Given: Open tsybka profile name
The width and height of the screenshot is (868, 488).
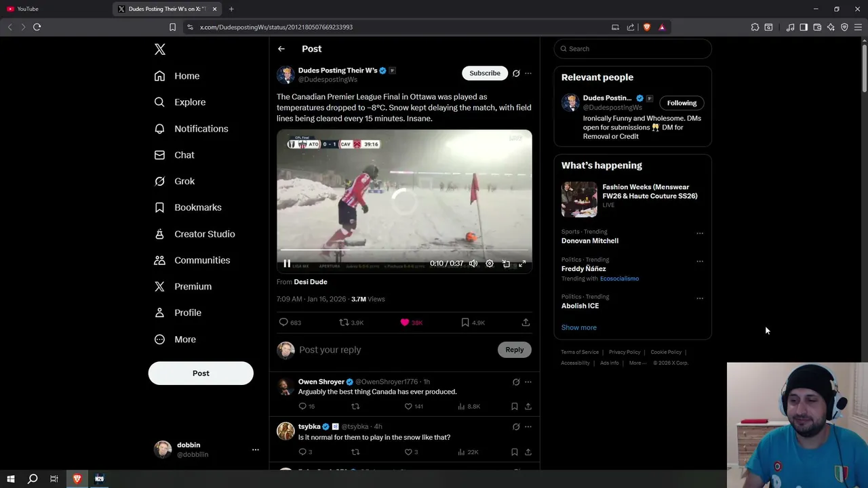Looking at the screenshot, I should [309, 426].
